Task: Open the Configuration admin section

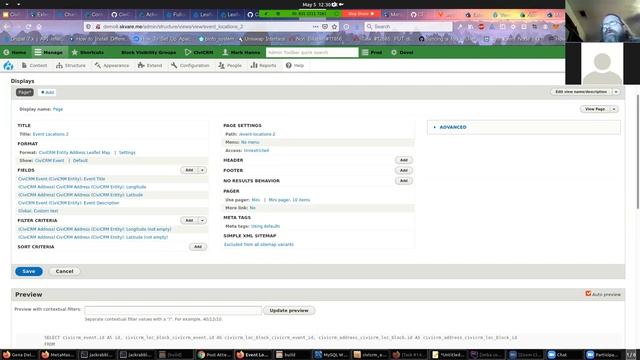Action: tap(190, 65)
